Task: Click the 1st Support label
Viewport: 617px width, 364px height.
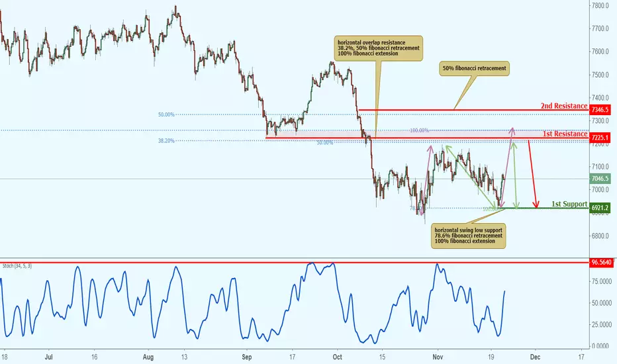Action: coord(569,204)
